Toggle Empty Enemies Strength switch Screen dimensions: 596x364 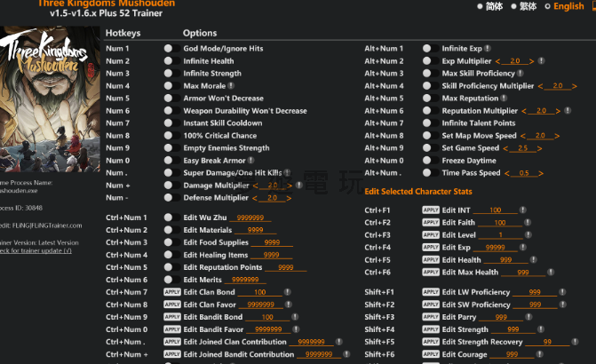tap(171, 147)
